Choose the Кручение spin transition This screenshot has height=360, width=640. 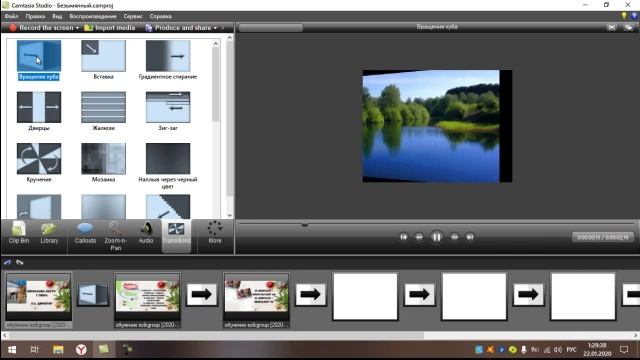tap(39, 158)
